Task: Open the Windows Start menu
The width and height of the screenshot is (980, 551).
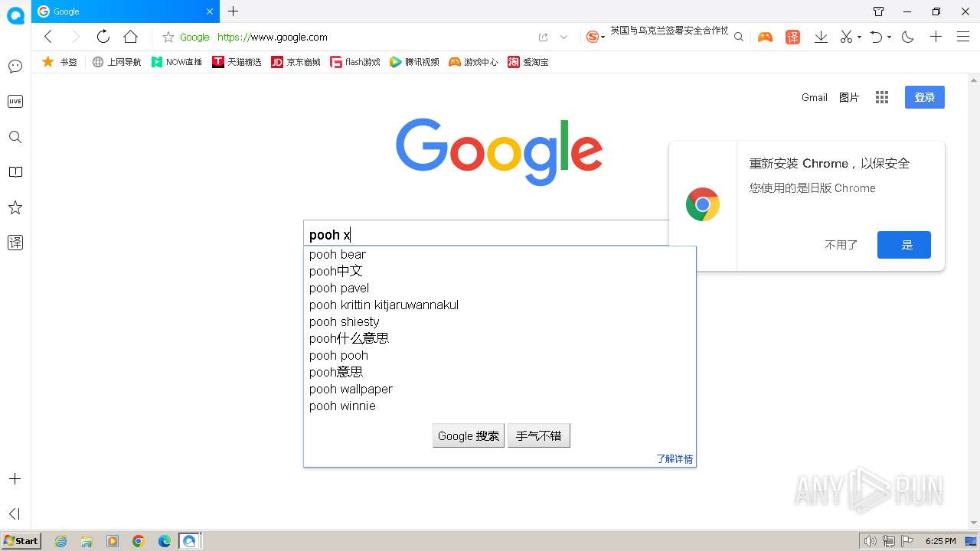Action: pyautogui.click(x=21, y=541)
